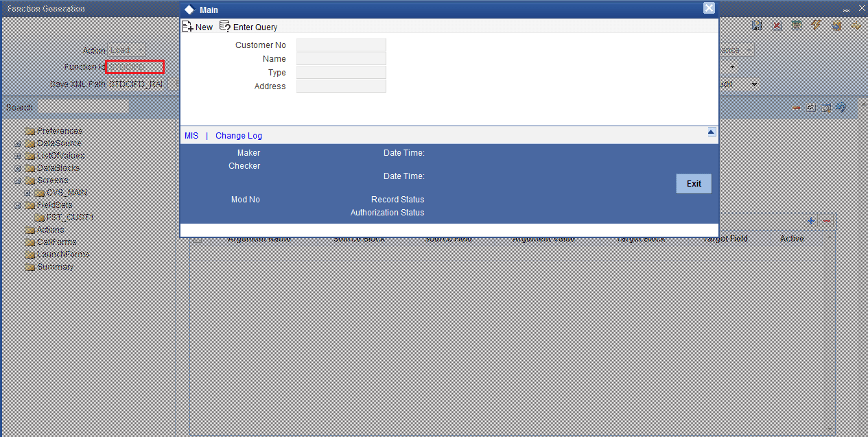
Task: Click the Exit button in Main window
Action: (x=694, y=184)
